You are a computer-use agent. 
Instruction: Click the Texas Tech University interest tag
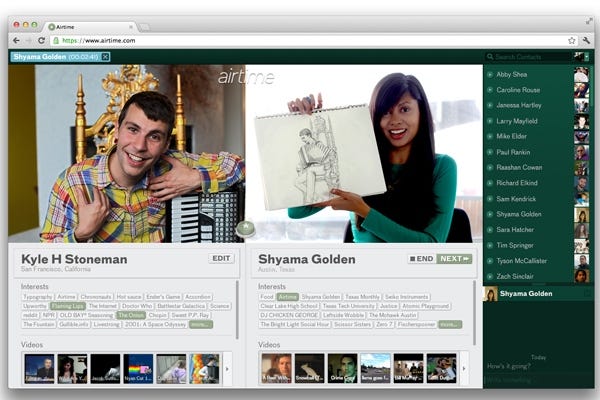click(349, 306)
